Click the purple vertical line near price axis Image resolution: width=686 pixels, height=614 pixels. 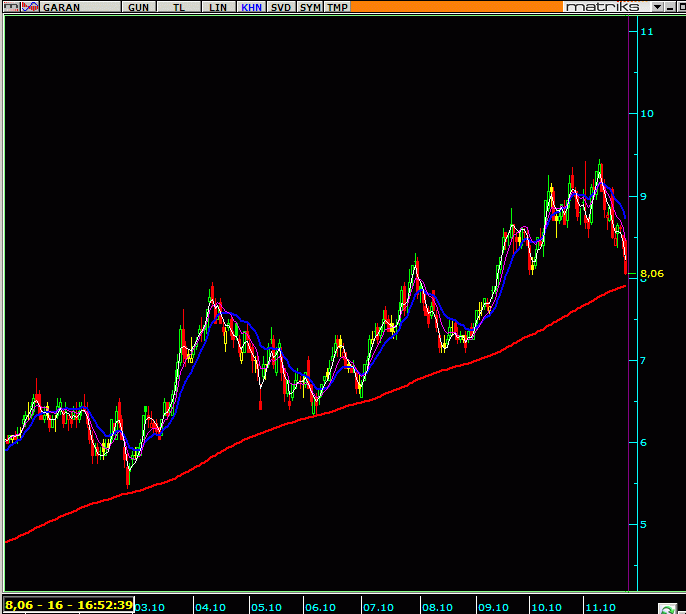click(629, 400)
